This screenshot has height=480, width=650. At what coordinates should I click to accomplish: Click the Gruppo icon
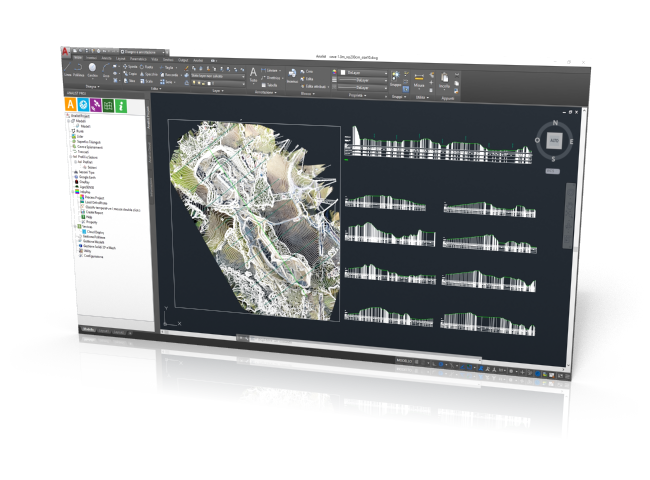click(395, 78)
